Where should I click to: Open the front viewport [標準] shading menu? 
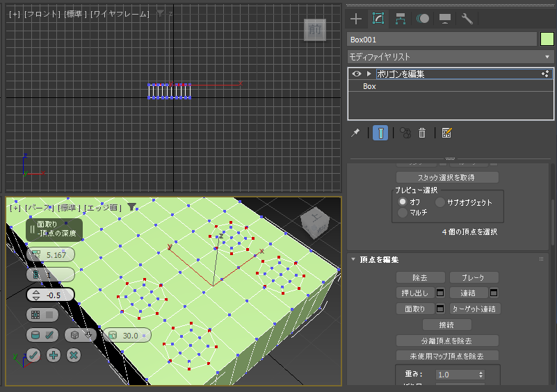[76, 14]
